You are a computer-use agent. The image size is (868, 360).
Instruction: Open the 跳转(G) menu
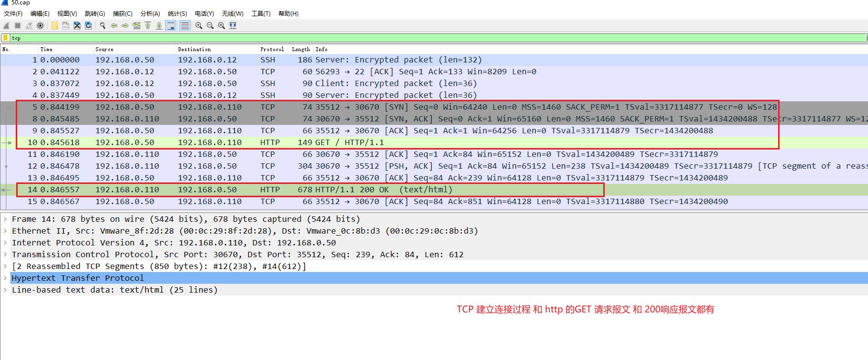tap(95, 14)
